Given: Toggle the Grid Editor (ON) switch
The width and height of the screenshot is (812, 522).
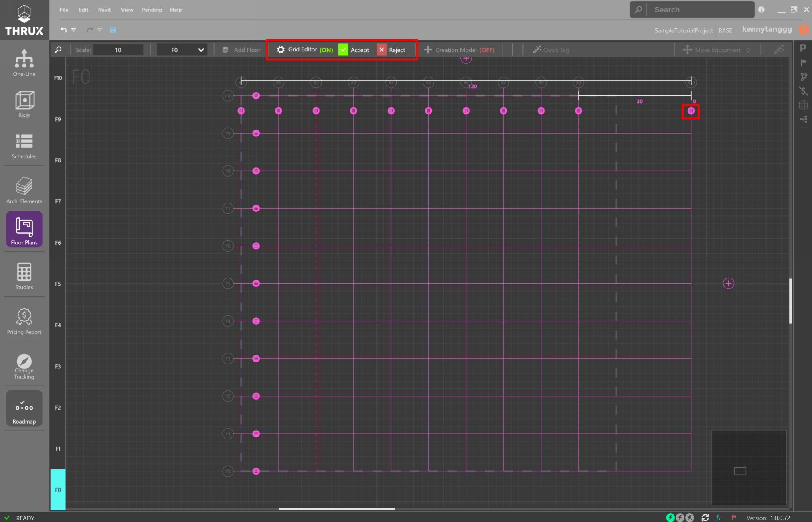Looking at the screenshot, I should tap(305, 50).
